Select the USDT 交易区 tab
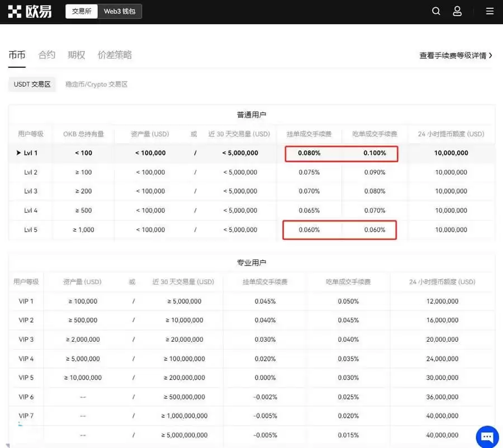 (32, 84)
